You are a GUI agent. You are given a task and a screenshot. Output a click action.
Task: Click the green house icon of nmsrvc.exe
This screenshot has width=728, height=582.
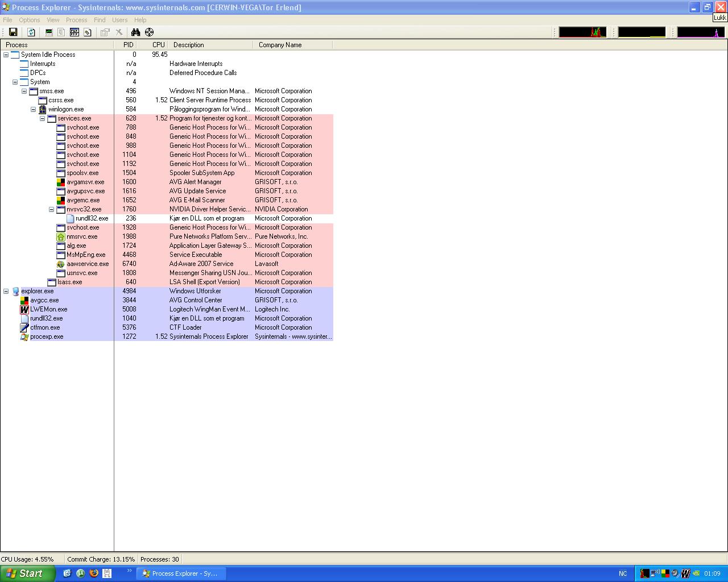coord(61,236)
